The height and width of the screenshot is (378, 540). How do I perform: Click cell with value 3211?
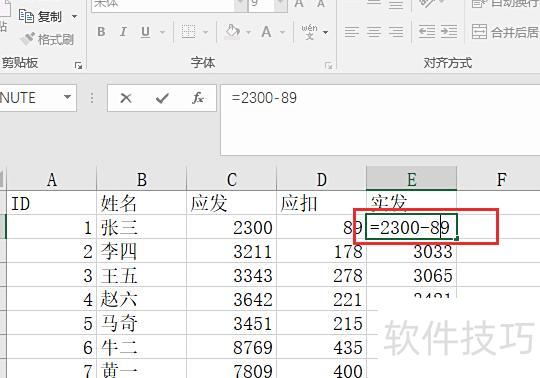point(231,251)
